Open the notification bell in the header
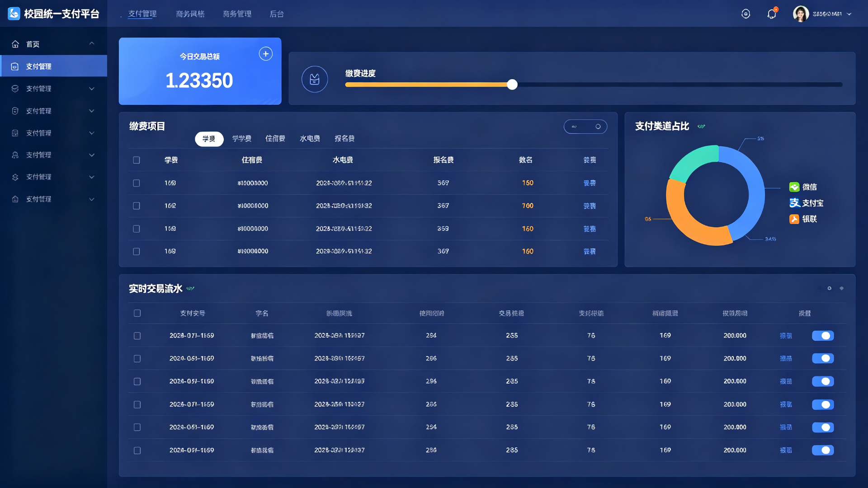868x488 pixels. coord(772,14)
